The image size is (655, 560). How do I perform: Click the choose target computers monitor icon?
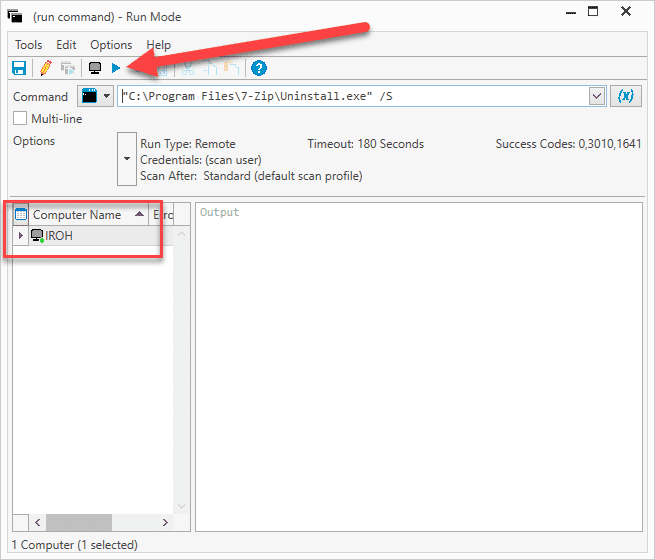(x=95, y=68)
